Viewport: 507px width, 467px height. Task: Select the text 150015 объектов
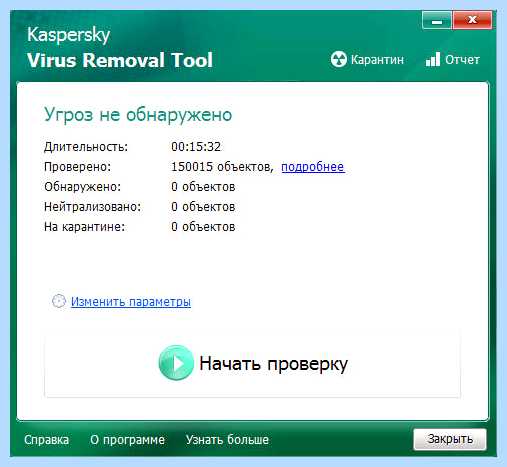(x=221, y=167)
